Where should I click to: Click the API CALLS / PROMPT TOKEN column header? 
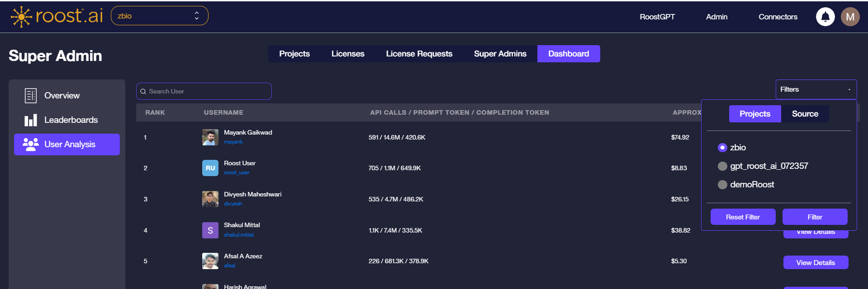tap(460, 112)
